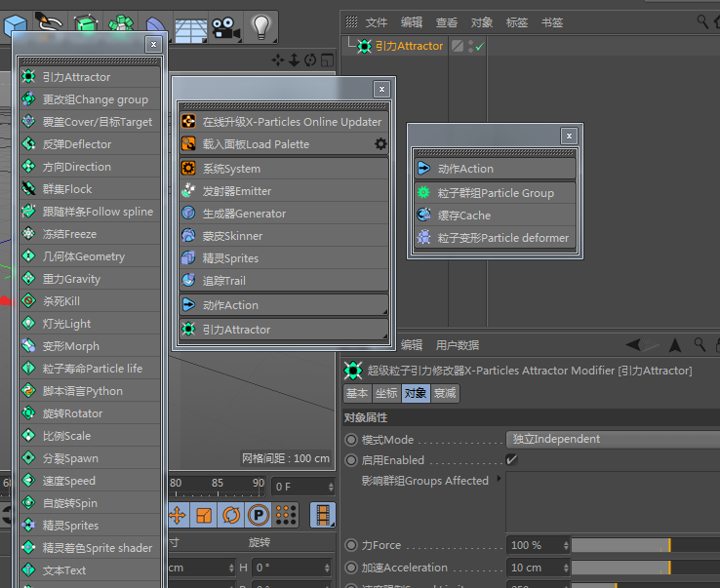Add 旋转Rotator modifier
Viewport: 720px width, 588px height.
point(90,413)
